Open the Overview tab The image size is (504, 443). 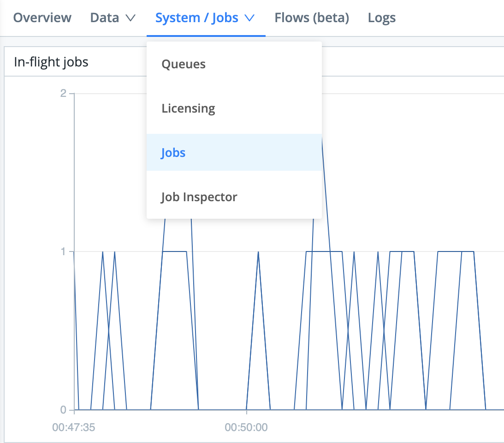(x=42, y=18)
